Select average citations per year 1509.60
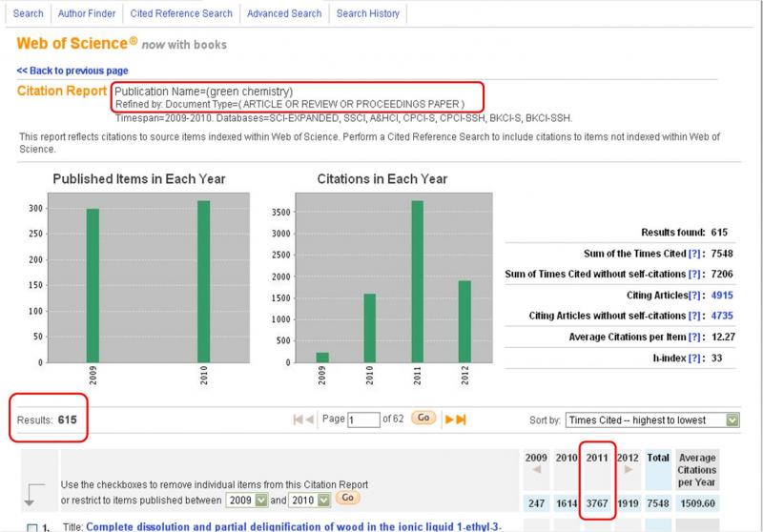763x532 pixels. (697, 503)
